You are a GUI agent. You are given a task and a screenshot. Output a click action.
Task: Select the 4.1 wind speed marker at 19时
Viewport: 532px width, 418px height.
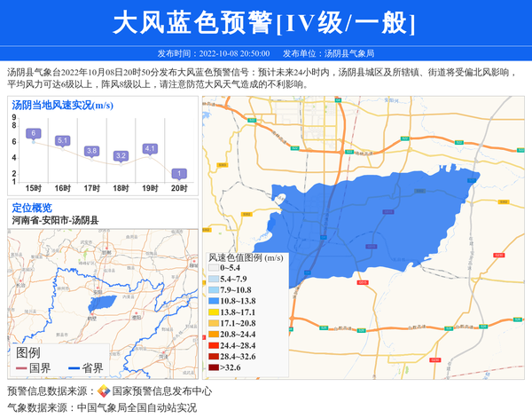150,148
